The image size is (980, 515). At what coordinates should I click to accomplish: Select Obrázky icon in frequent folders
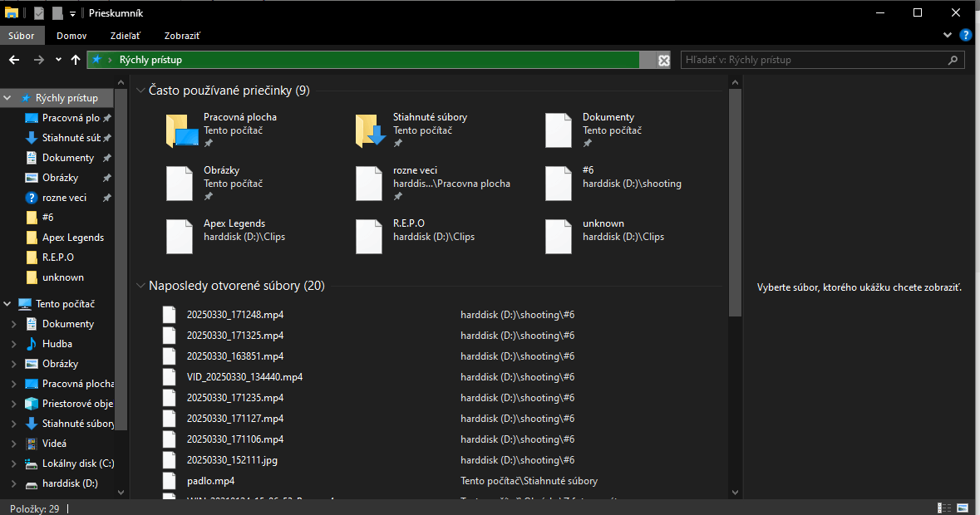click(x=180, y=184)
